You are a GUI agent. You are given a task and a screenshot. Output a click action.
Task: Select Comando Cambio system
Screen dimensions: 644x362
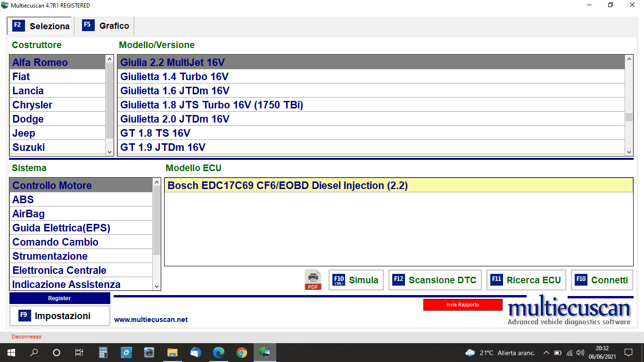click(x=81, y=242)
